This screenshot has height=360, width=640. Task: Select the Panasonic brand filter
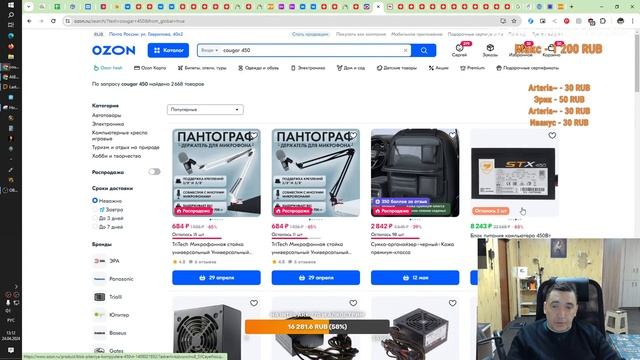[113, 279]
